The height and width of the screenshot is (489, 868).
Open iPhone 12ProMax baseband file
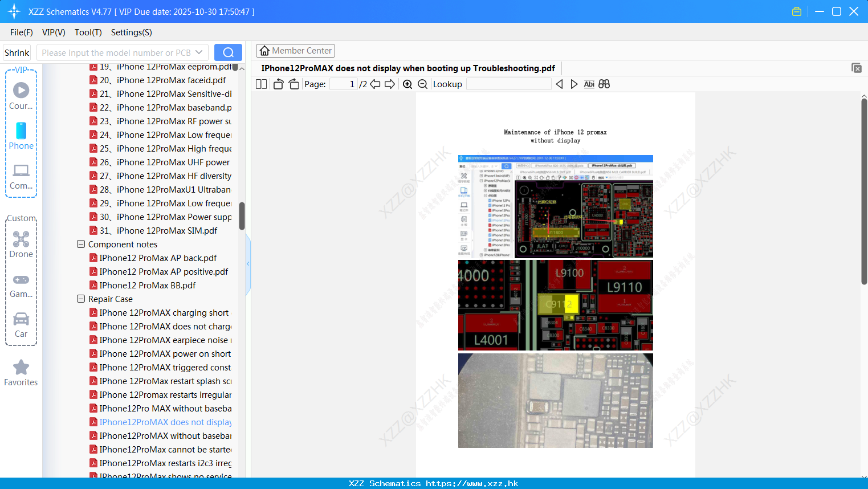pyautogui.click(x=161, y=108)
